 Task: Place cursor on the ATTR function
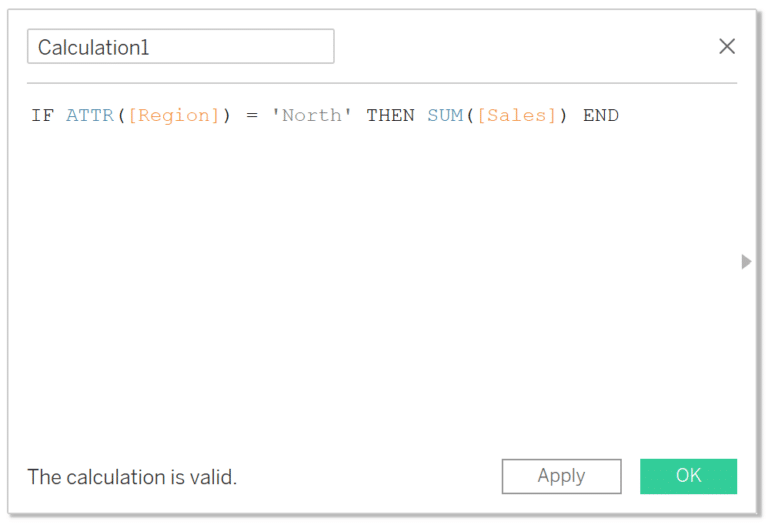click(x=90, y=116)
